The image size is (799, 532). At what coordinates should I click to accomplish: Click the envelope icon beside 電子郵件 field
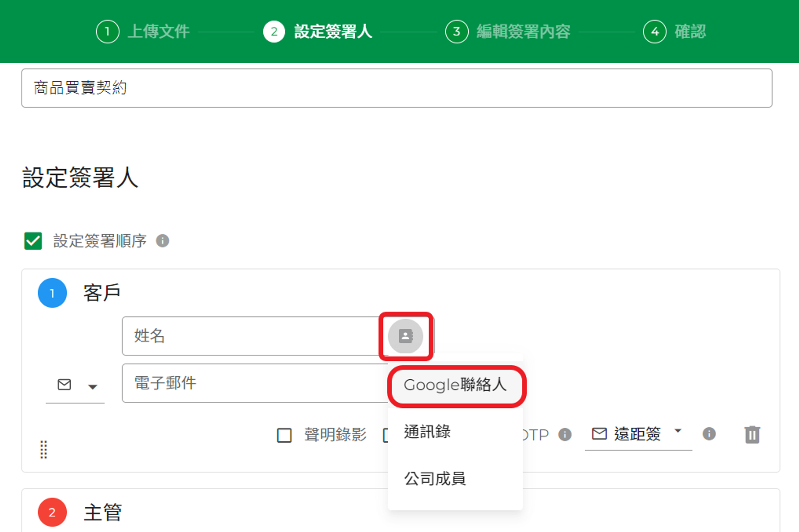[64, 385]
